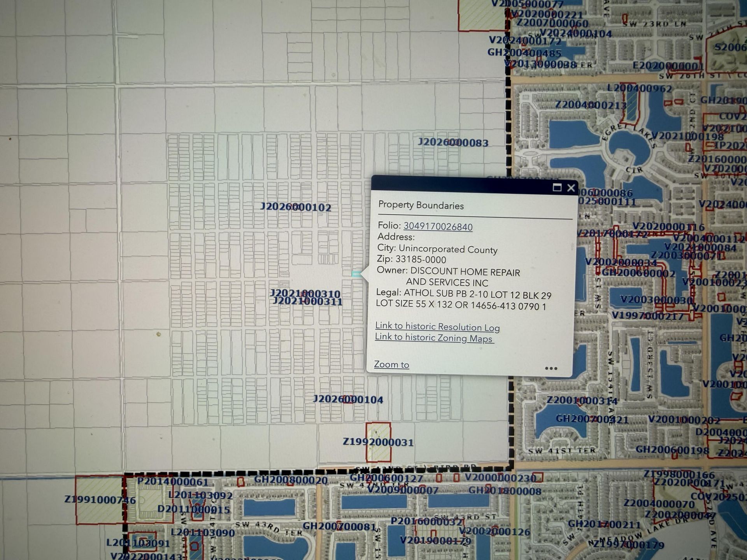This screenshot has height=560, width=747.
Task: Click Zoom to in the popup
Action: (391, 364)
